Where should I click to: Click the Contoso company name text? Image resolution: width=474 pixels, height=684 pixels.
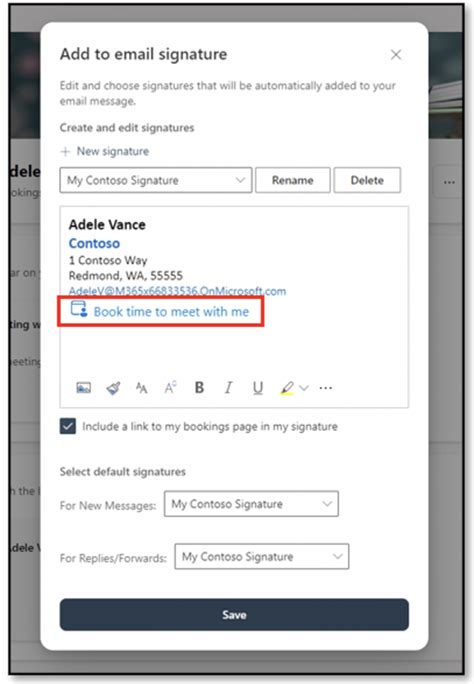point(94,243)
